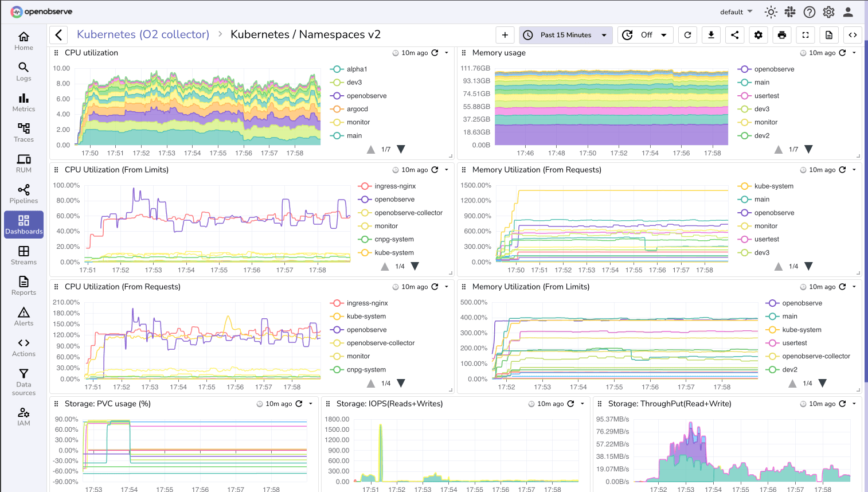Toggle light/dark theme with the sun icon

coord(771,11)
